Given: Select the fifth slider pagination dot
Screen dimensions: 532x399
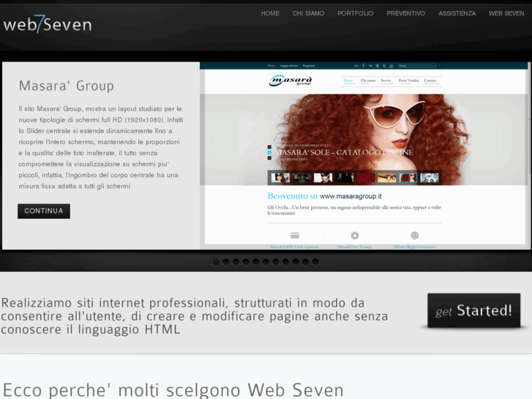Looking at the screenshot, I should point(256,261).
